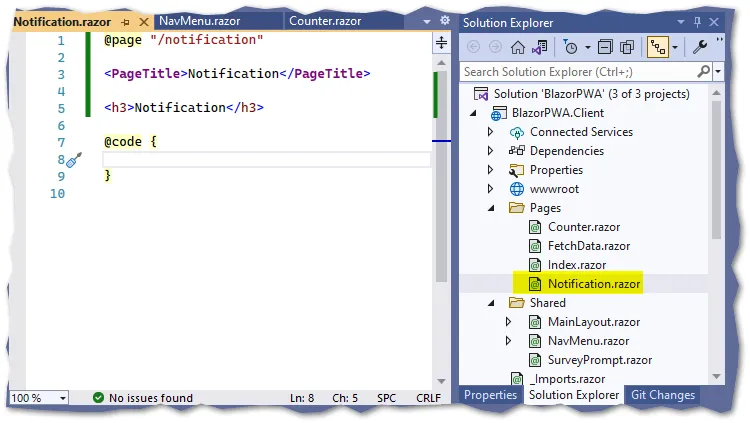Collapse the Shared folder
Screen dimensions: 750x423
tap(491, 303)
